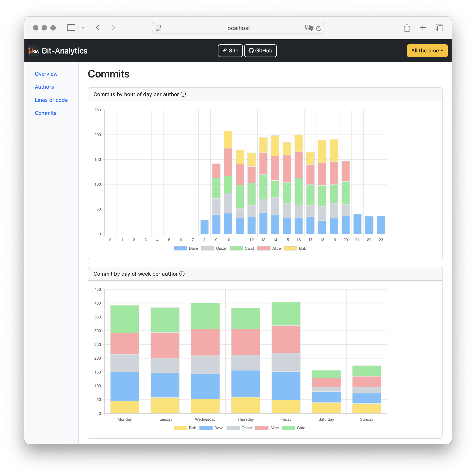The image size is (476, 476).
Task: Click the Alice color swatch in the legend
Action: coord(264,248)
